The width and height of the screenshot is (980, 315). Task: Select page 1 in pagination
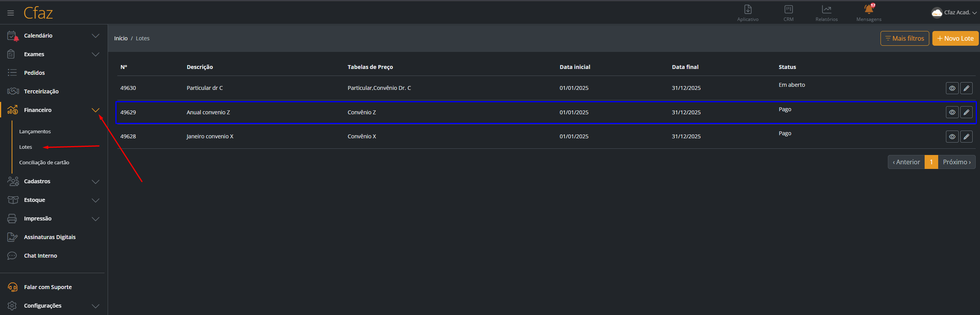click(x=931, y=162)
